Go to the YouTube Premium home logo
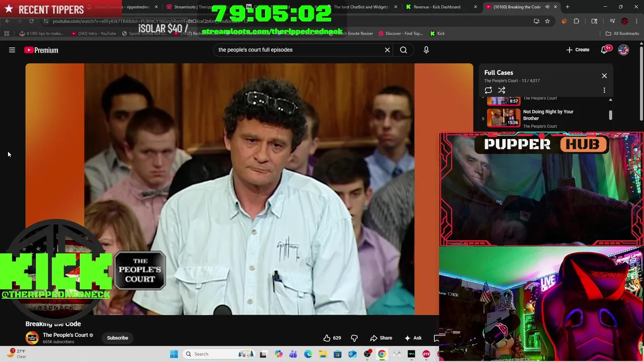The width and height of the screenshot is (644, 362). 41,50
